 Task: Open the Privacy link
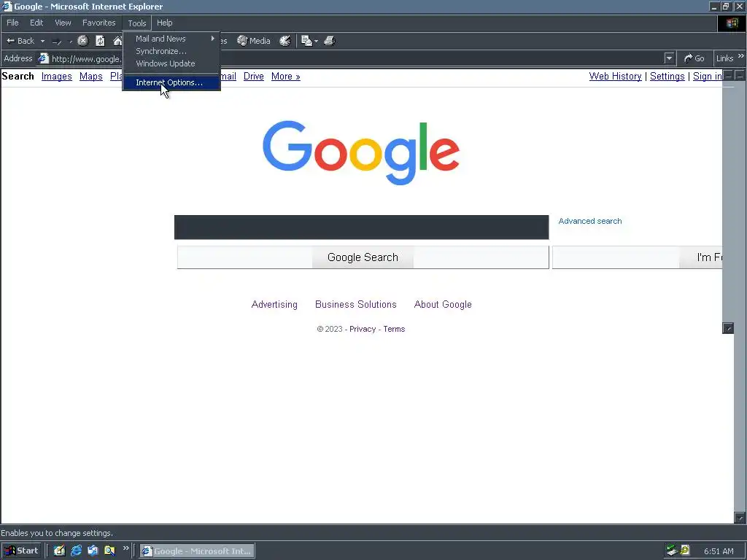tap(363, 329)
